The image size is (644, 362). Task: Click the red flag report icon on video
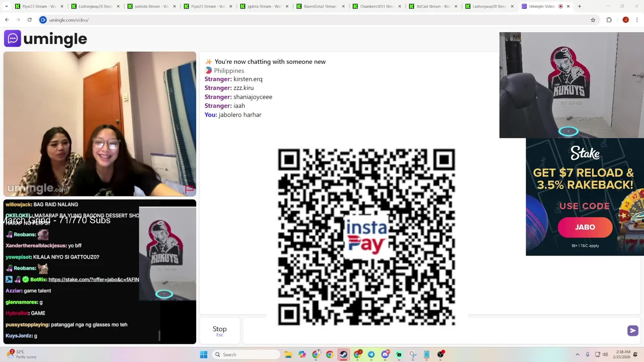[189, 190]
